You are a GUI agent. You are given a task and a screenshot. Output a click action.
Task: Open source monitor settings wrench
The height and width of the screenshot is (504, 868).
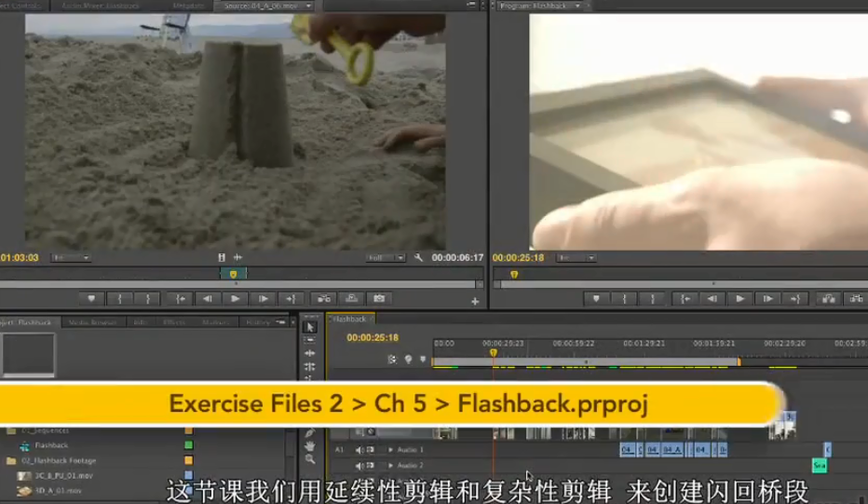pyautogui.click(x=419, y=258)
